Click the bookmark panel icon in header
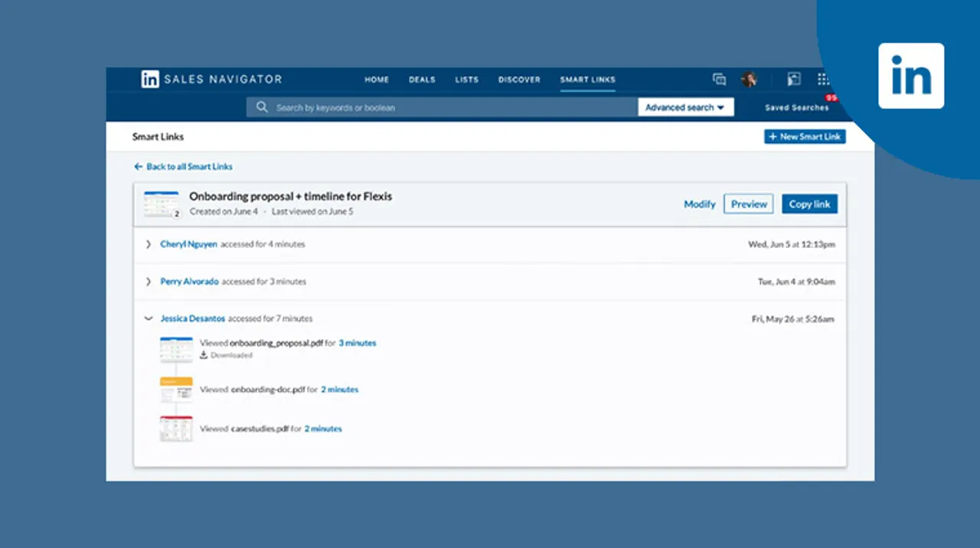 pos(794,79)
